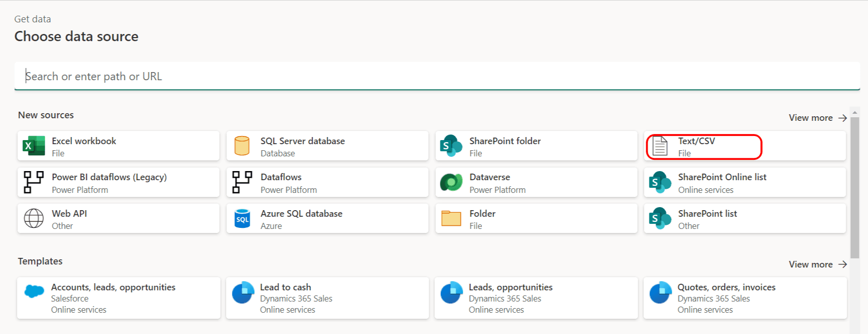The width and height of the screenshot is (868, 334).
Task: Click the SQL Server database cylinder icon
Action: tap(242, 146)
